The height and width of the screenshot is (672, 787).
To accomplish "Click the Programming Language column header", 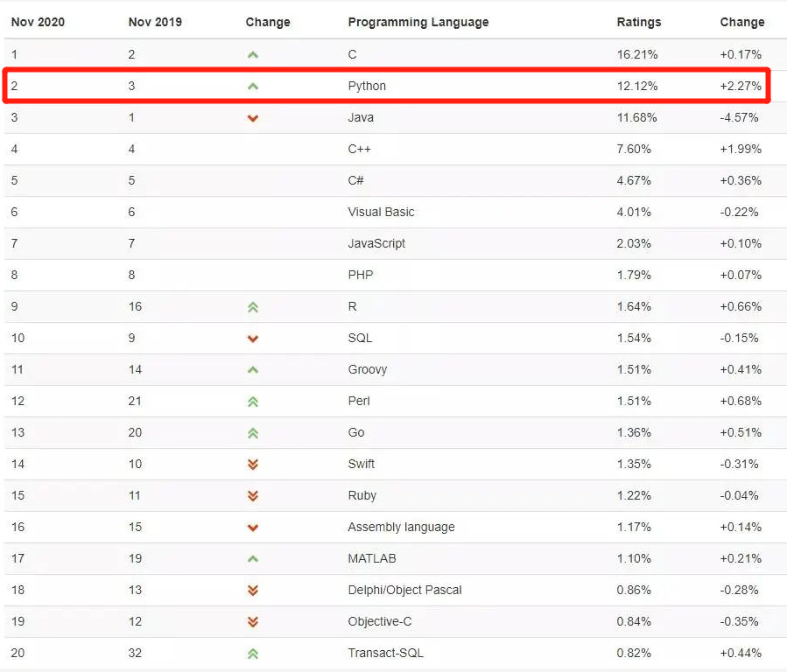I will (418, 22).
